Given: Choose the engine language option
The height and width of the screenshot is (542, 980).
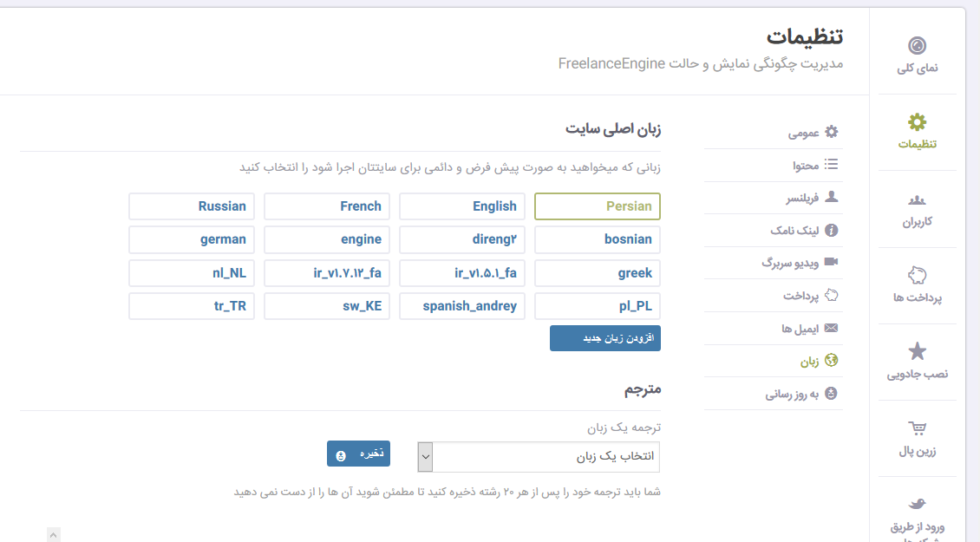Looking at the screenshot, I should (x=327, y=239).
